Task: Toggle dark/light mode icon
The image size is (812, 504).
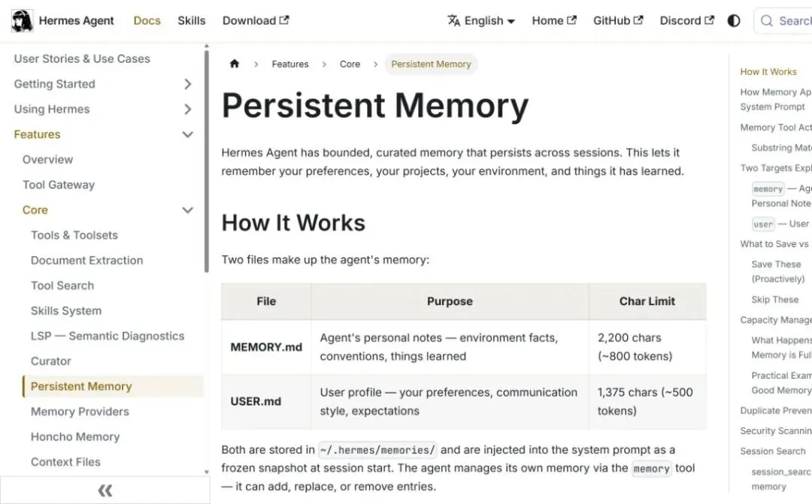Action: 733,21
